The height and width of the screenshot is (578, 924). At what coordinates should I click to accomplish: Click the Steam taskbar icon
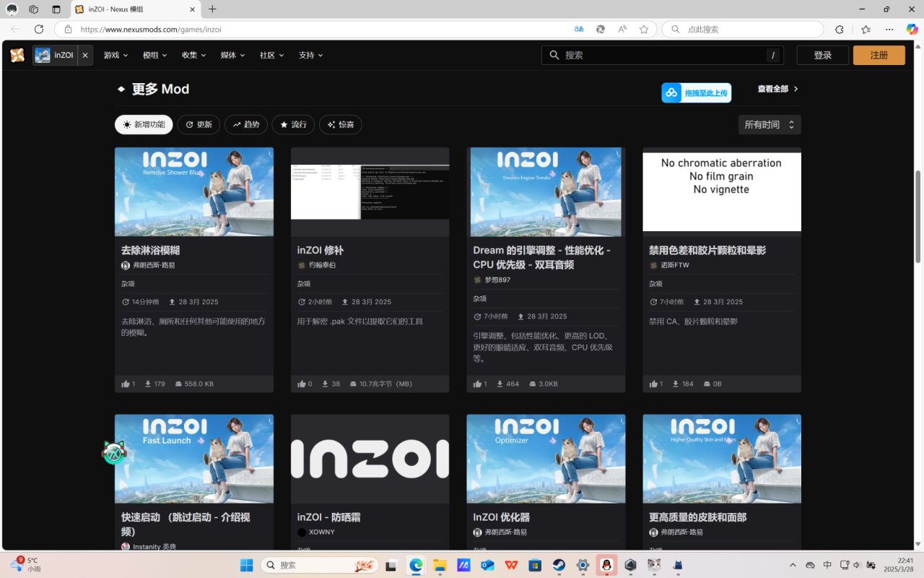coord(559,565)
